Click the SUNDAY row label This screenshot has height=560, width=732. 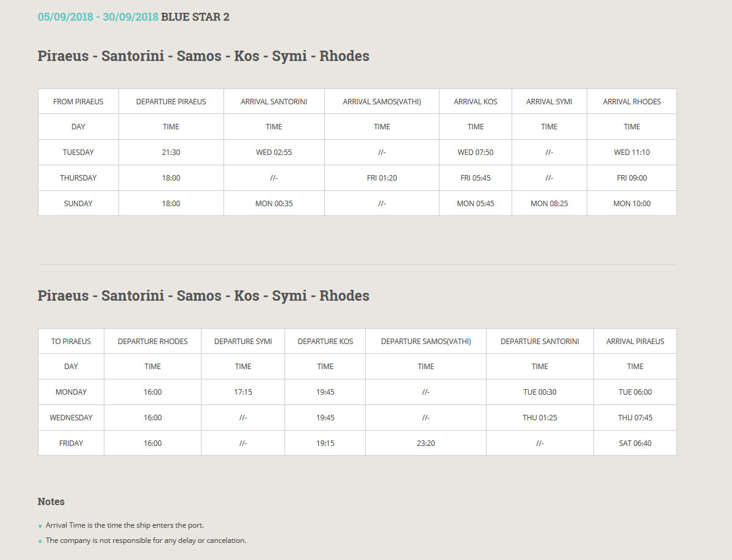pos(78,204)
